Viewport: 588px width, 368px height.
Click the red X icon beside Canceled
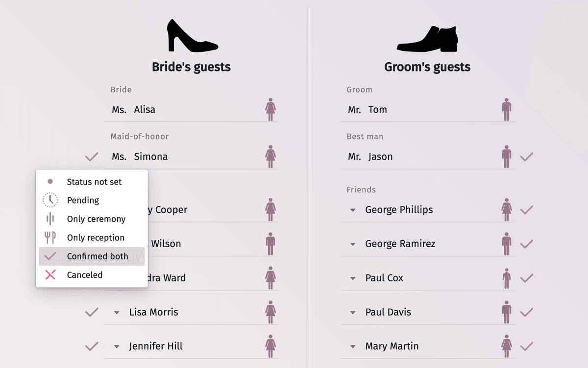click(x=49, y=275)
